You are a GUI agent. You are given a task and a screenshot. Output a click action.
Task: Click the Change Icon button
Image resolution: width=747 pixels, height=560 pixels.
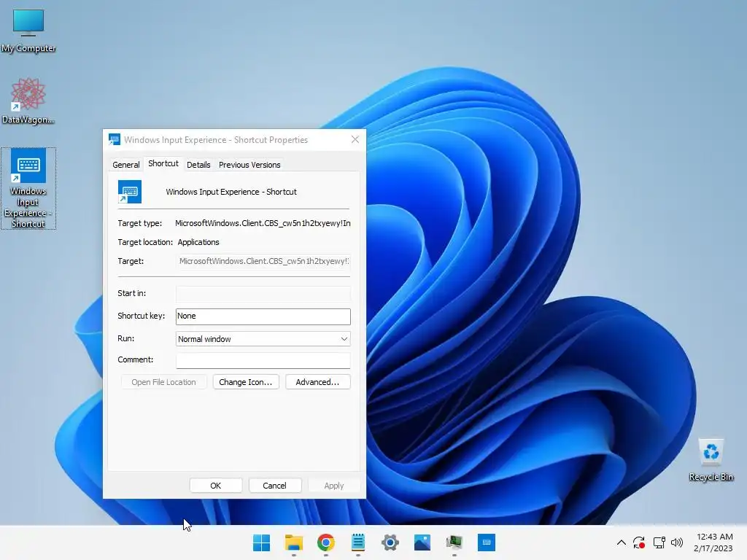click(x=246, y=382)
